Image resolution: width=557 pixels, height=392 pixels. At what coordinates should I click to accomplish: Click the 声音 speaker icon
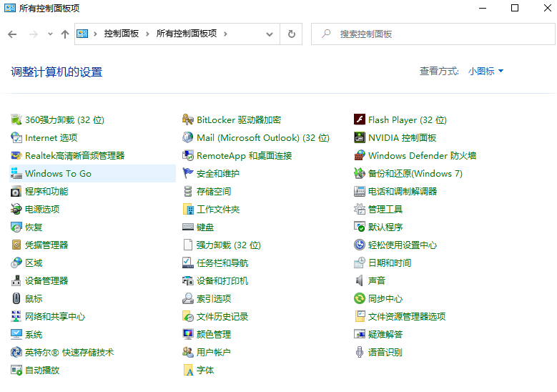click(x=360, y=281)
